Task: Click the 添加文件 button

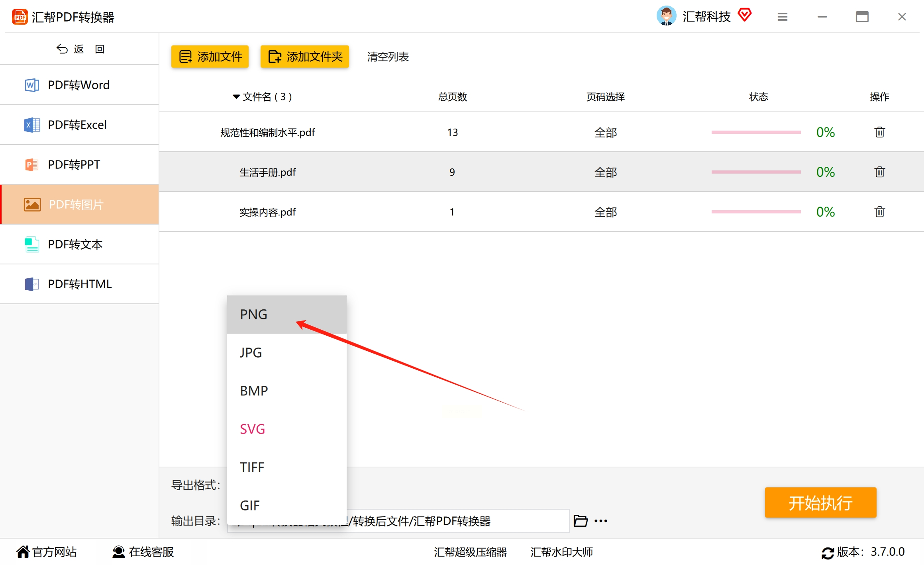Action: [x=210, y=57]
